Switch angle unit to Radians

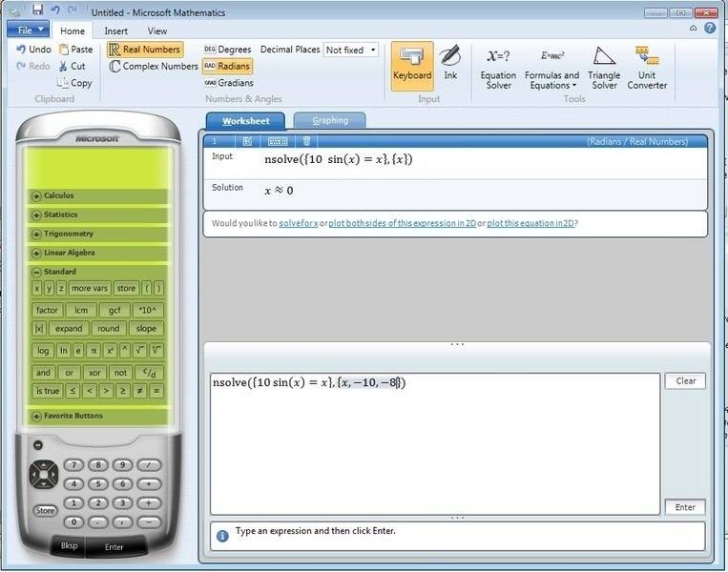pos(227,66)
